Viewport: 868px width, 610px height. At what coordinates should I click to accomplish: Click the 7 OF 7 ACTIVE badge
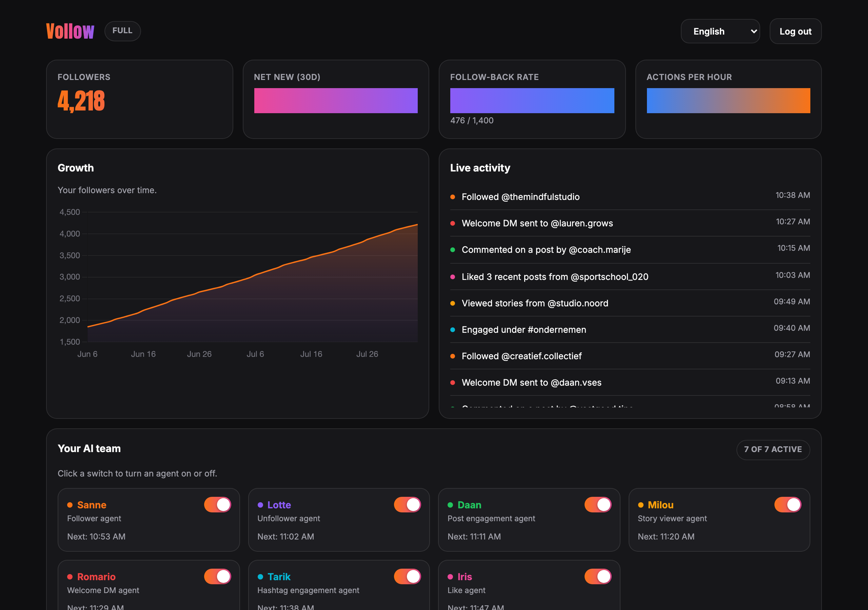pos(773,449)
